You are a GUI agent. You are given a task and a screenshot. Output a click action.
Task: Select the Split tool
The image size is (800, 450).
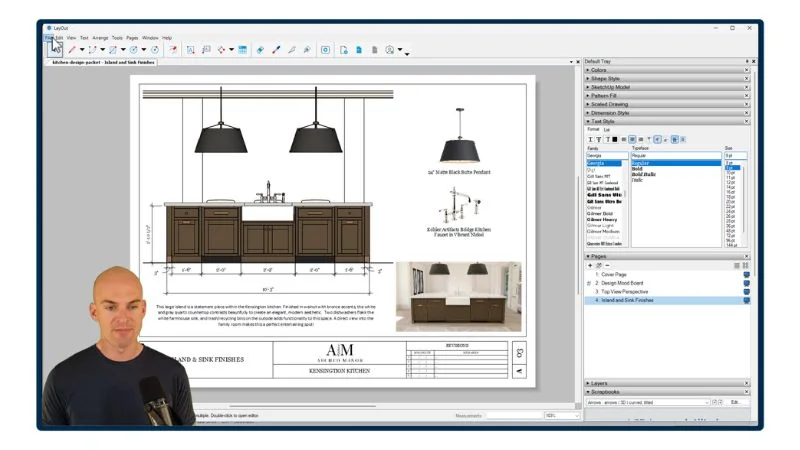click(291, 50)
